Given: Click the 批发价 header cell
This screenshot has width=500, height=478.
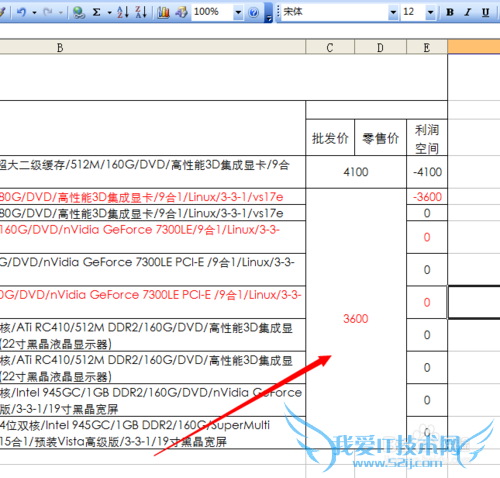Looking at the screenshot, I should [x=330, y=138].
